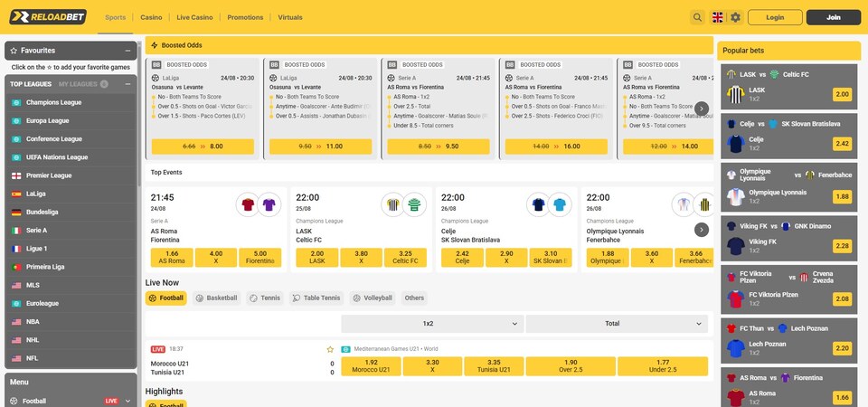Image resolution: width=868 pixels, height=407 pixels.
Task: Click Lech Poznan blue jersey in Popular bets
Action: coord(736,348)
